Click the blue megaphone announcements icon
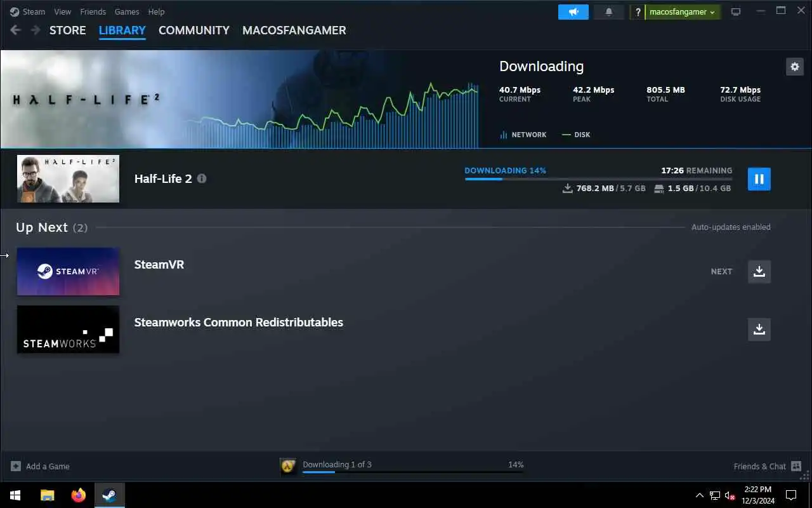The image size is (812, 508). coord(573,12)
